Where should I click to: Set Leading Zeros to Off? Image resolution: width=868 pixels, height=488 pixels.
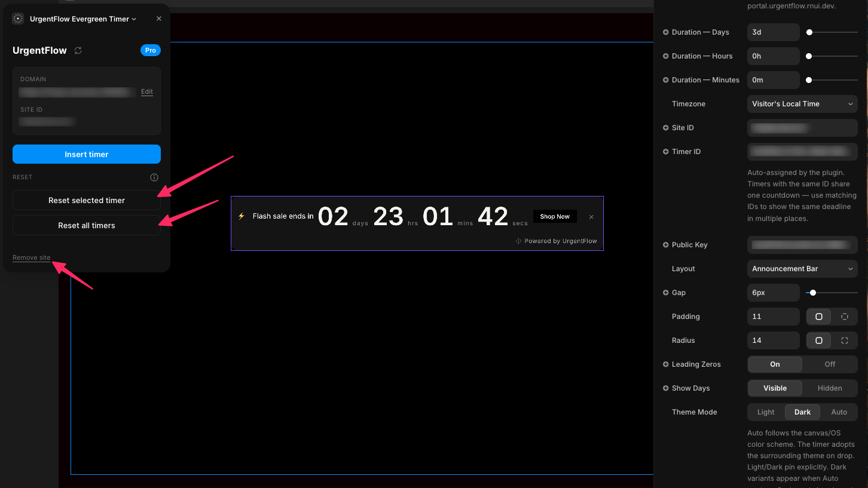point(830,364)
